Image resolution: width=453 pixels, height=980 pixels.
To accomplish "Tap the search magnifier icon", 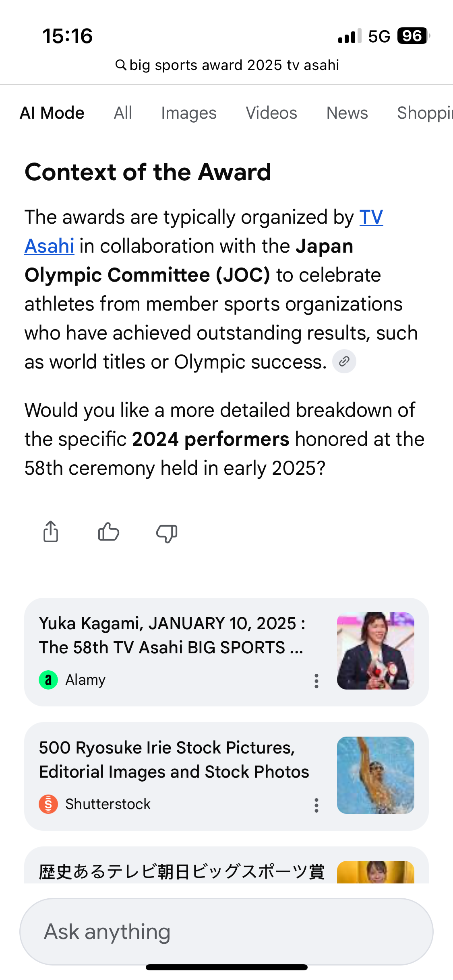I will (x=121, y=65).
